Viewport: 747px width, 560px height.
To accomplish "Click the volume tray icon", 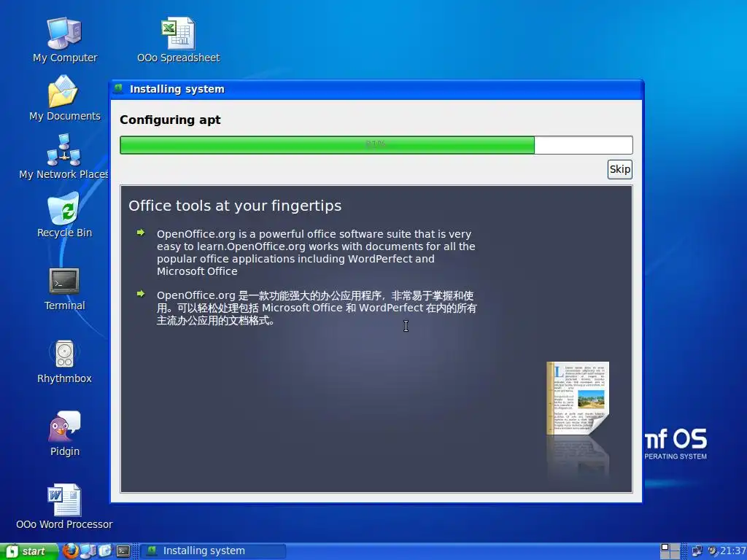I will [713, 551].
